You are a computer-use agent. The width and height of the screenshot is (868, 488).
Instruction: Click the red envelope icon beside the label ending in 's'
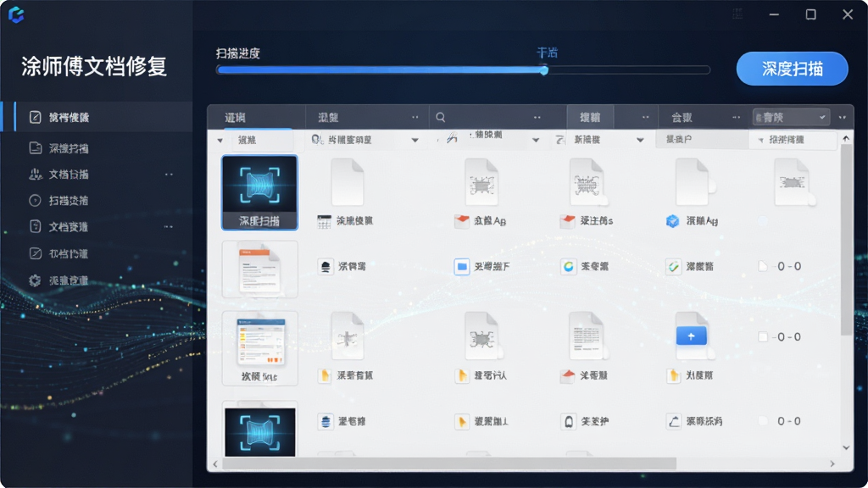[567, 221]
